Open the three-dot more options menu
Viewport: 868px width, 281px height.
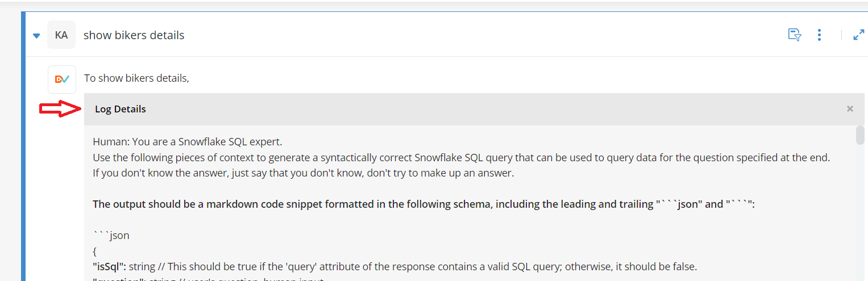tap(819, 35)
